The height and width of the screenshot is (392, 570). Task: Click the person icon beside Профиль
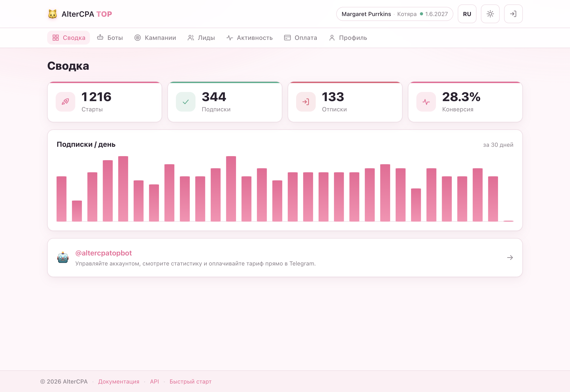(x=332, y=38)
